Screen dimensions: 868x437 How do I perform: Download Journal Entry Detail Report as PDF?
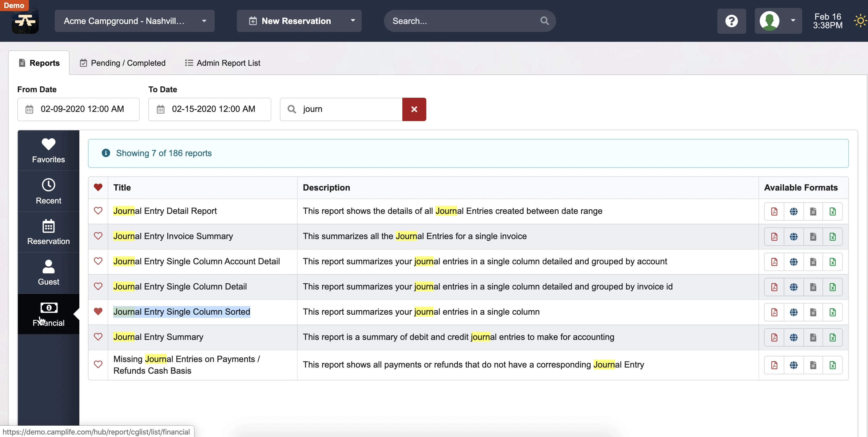point(774,211)
